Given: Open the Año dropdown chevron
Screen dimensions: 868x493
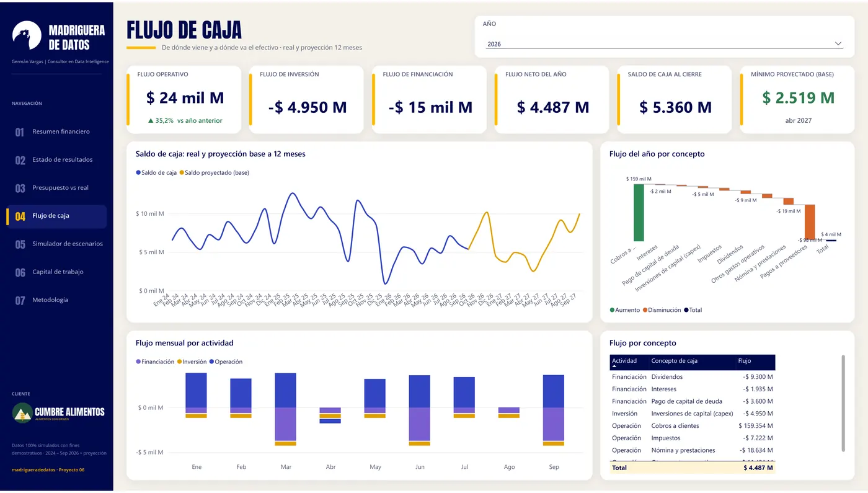Looking at the screenshot, I should click(x=838, y=44).
